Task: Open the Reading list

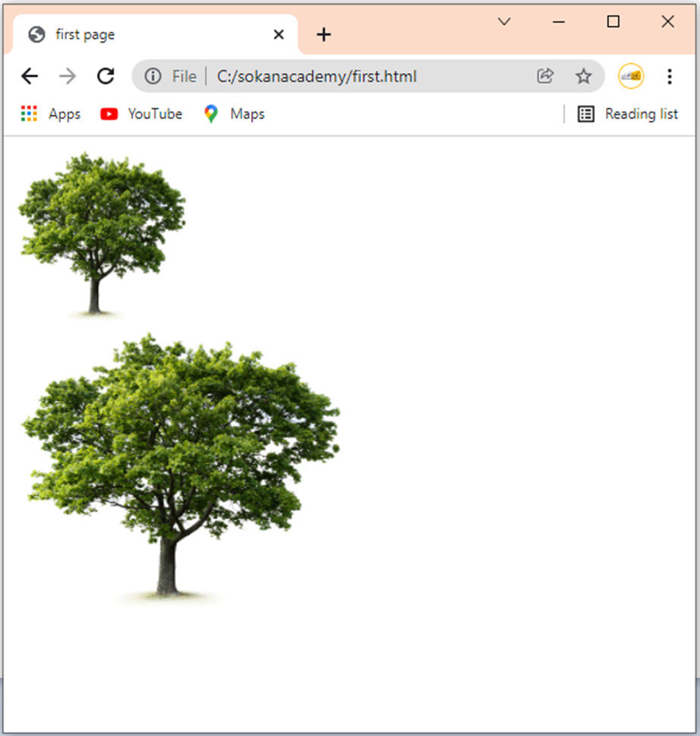Action: (628, 114)
